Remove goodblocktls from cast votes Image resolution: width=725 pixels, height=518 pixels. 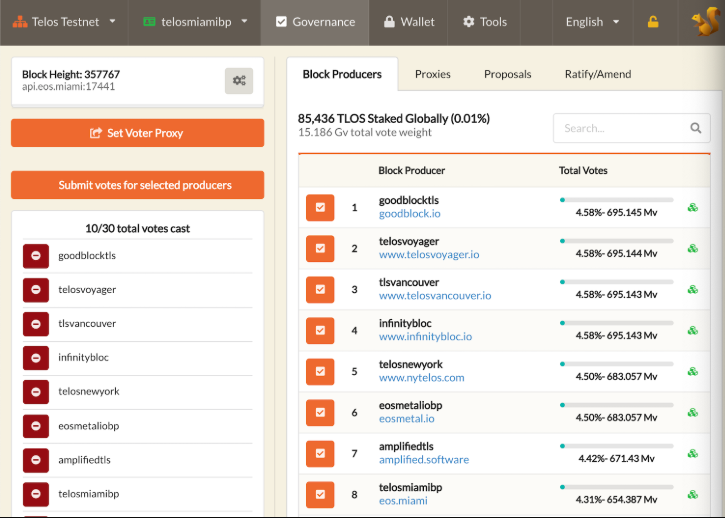[x=36, y=256]
